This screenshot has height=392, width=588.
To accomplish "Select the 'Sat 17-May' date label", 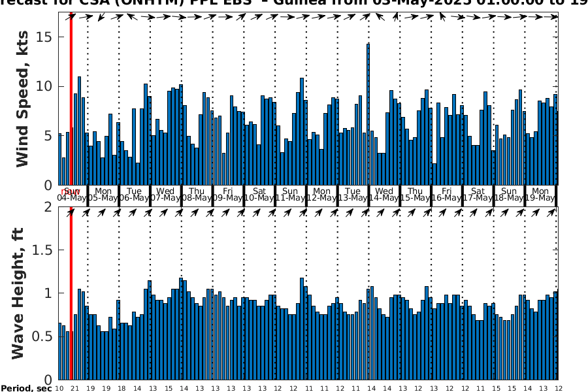I will click(x=478, y=195).
